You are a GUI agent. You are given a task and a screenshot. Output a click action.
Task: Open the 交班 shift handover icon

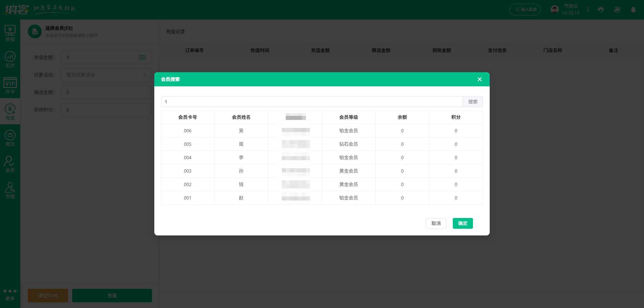tap(10, 190)
